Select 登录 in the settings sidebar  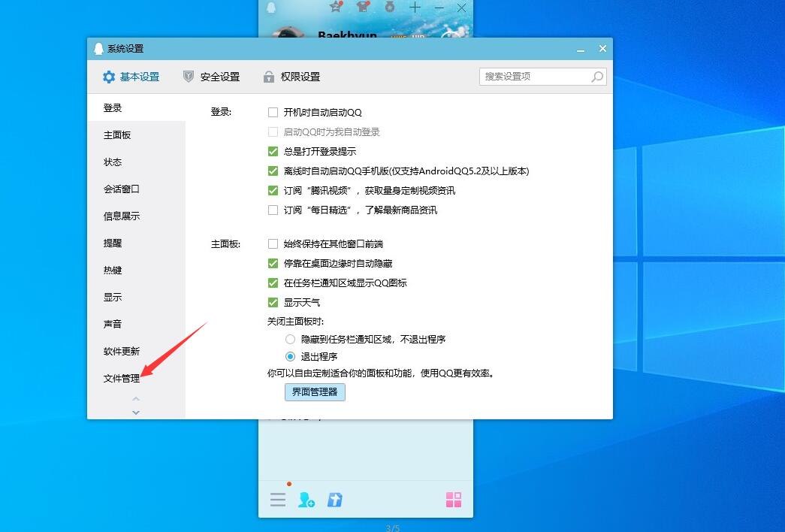coord(136,107)
